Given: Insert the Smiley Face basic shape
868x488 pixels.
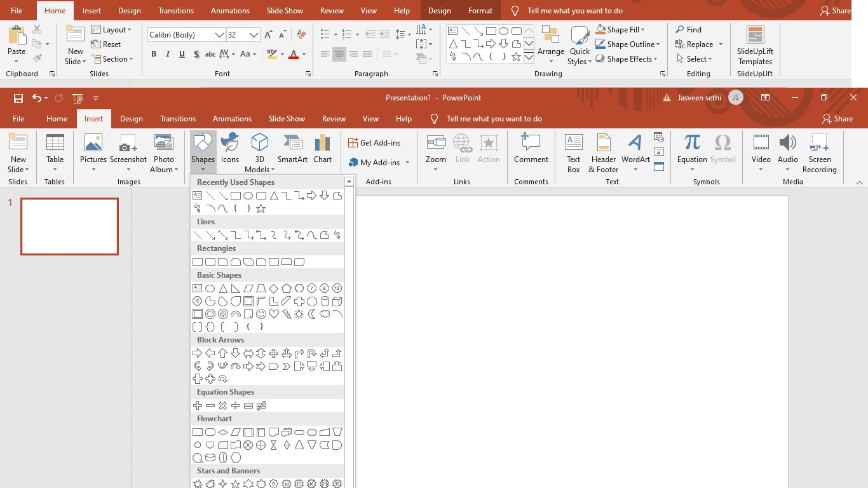Looking at the screenshot, I should point(261,314).
